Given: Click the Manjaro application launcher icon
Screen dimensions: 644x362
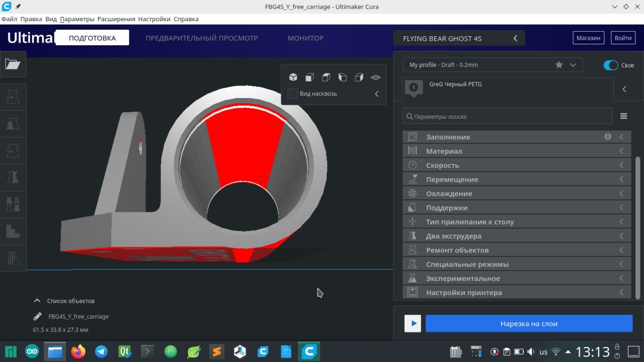Looking at the screenshot, I should coord(11,351).
